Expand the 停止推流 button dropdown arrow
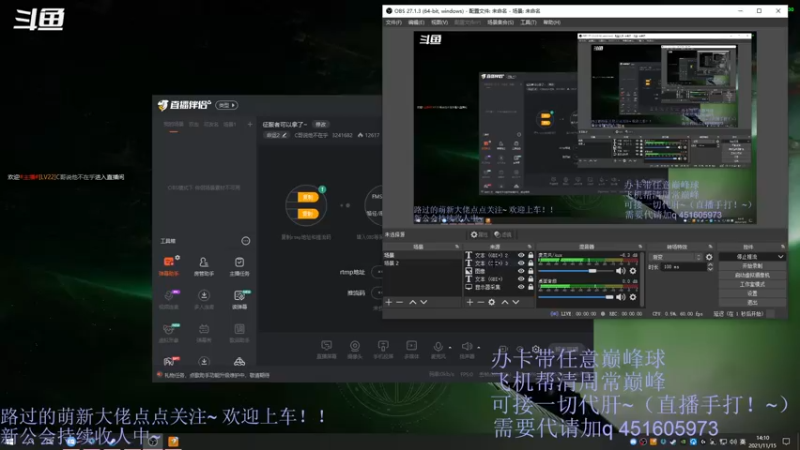Viewport: 800px width, 450px height. (x=781, y=257)
